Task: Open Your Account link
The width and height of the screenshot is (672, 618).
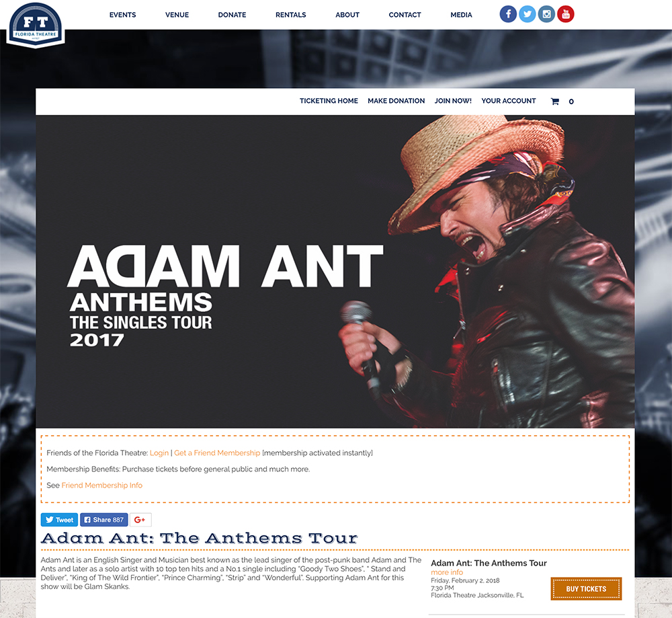Action: (508, 101)
